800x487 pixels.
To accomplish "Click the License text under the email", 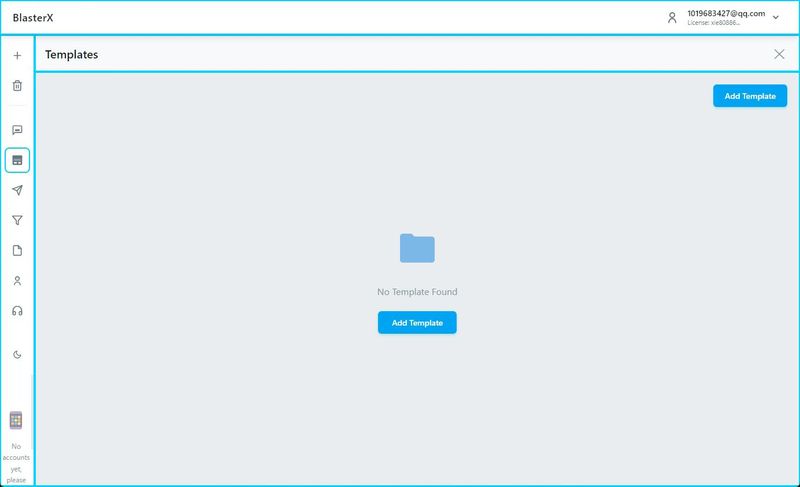I will (713, 23).
